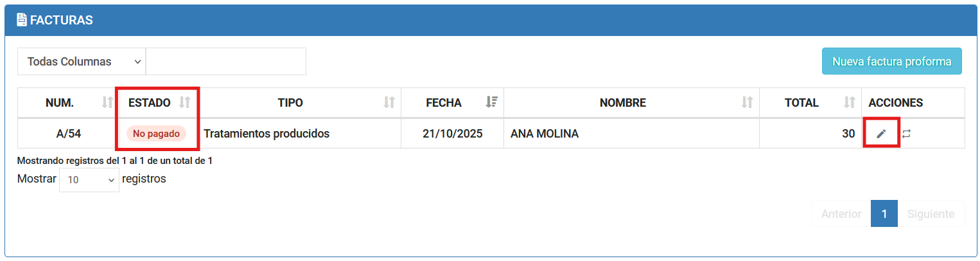Click the convert arrows icon beside the pencil
This screenshot has width=980, height=261.
(906, 134)
